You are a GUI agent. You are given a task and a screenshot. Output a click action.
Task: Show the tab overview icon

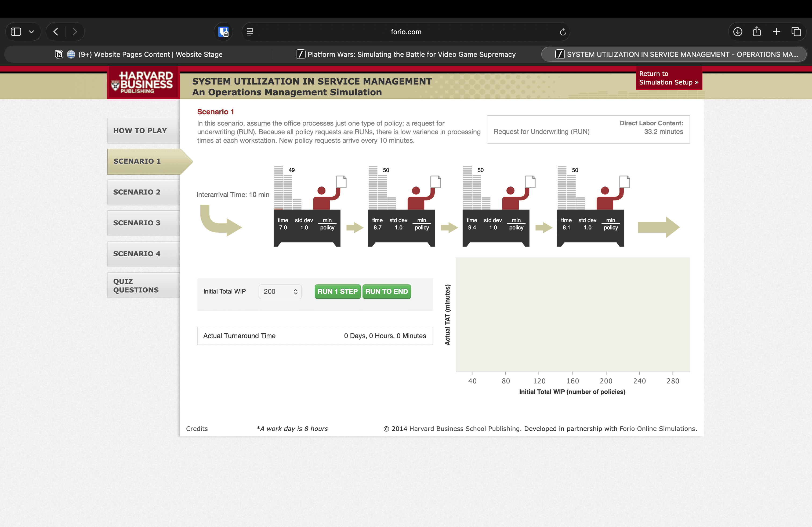point(796,32)
